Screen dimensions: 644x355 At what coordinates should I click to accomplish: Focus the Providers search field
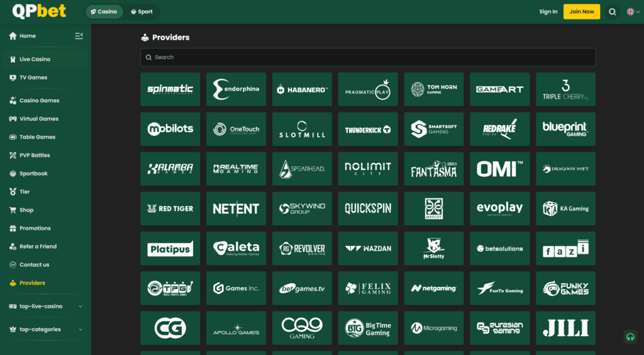[368, 57]
